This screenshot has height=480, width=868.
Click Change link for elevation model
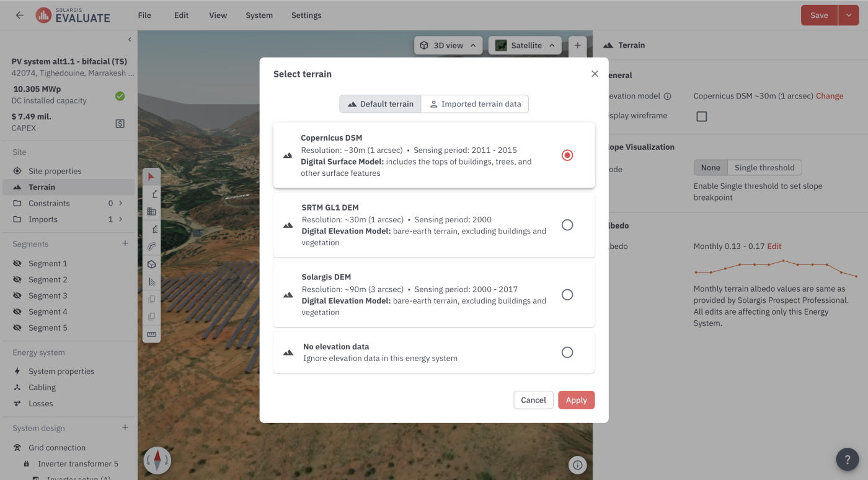click(830, 96)
